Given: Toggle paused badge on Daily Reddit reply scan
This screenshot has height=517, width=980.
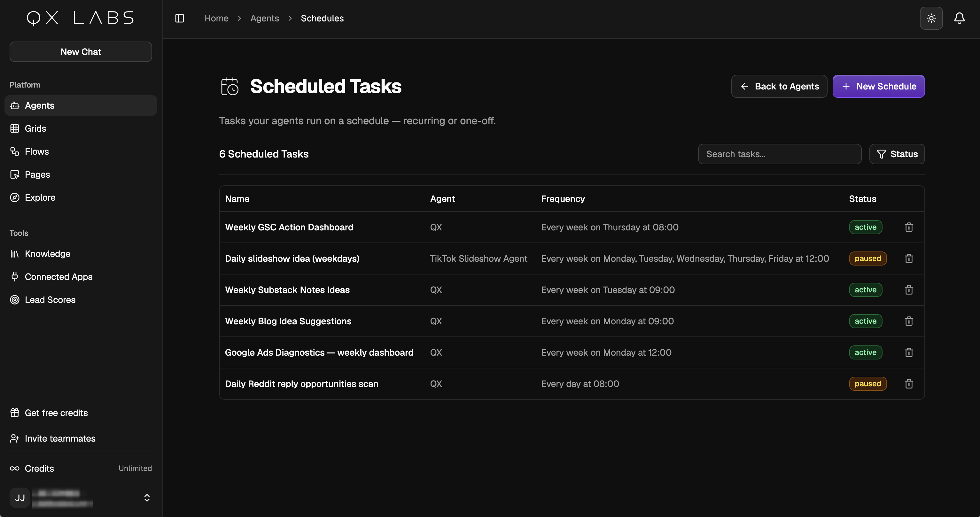Looking at the screenshot, I should (868, 384).
